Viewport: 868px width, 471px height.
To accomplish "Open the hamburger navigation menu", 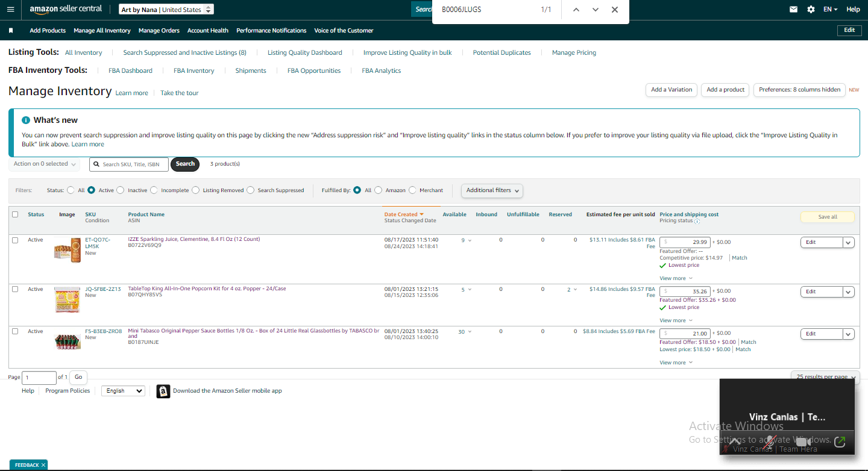I will click(10, 10).
